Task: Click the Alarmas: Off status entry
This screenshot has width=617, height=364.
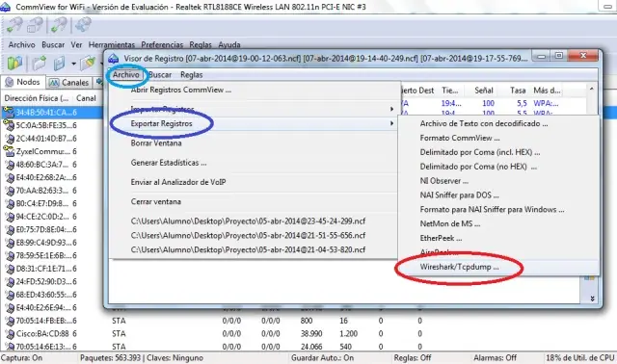Action: coord(495,358)
